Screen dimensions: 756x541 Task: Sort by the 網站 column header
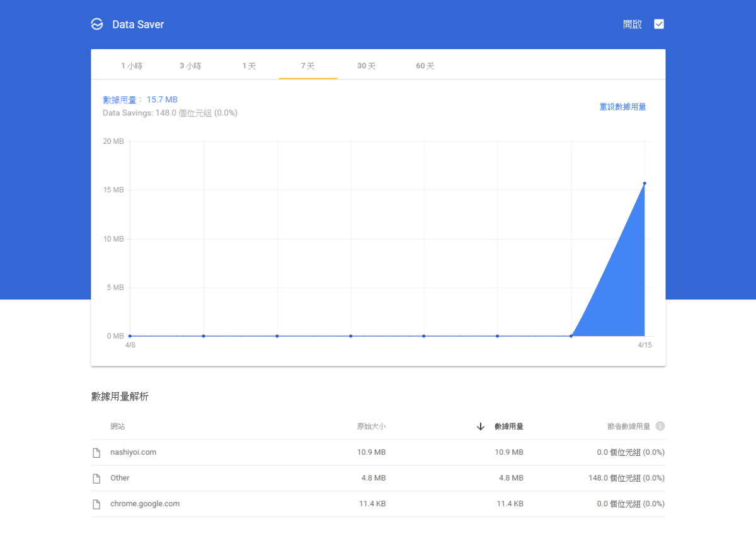click(x=118, y=426)
